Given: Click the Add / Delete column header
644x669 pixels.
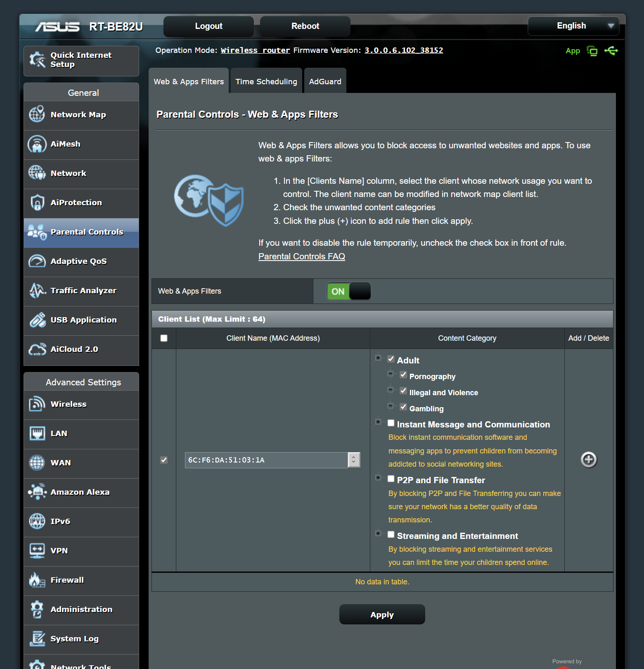Looking at the screenshot, I should coord(589,338).
